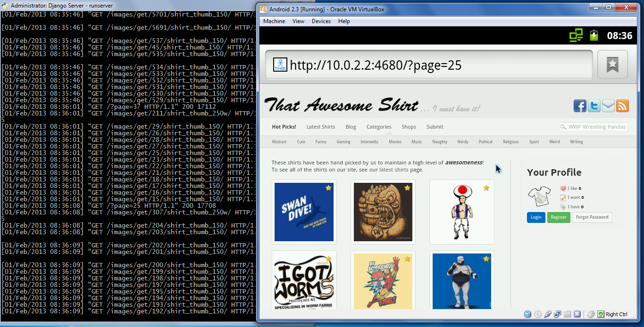Click the mouse integration status icon
644x327 pixels.
click(591, 314)
